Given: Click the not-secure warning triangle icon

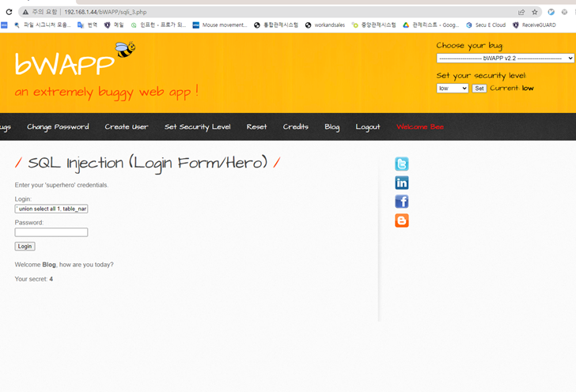Looking at the screenshot, I should (25, 12).
